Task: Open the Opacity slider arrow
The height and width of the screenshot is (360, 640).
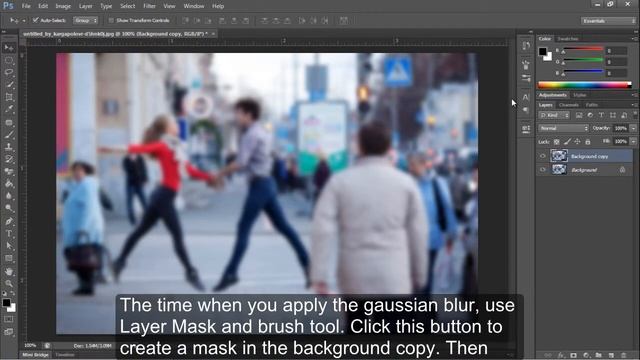Action: pos(633,128)
